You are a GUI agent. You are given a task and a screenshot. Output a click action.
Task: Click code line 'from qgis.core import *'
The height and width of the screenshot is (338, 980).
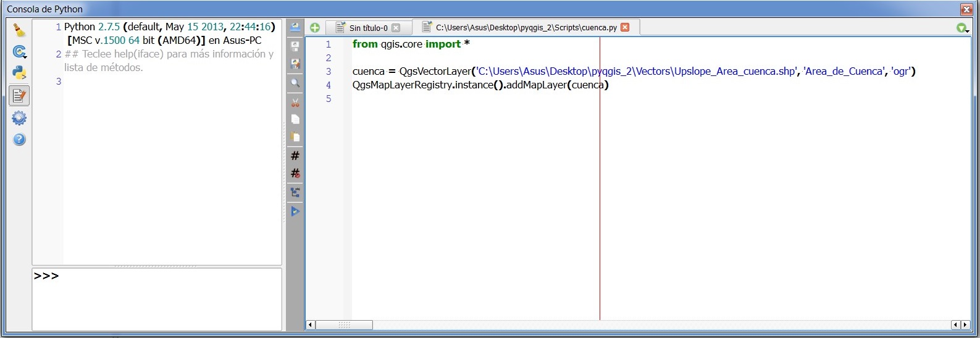[411, 44]
